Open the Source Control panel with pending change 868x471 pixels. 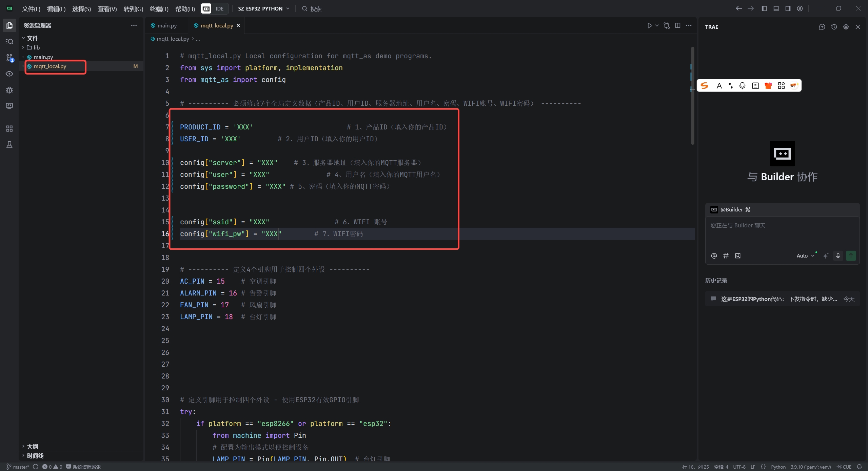click(x=9, y=58)
